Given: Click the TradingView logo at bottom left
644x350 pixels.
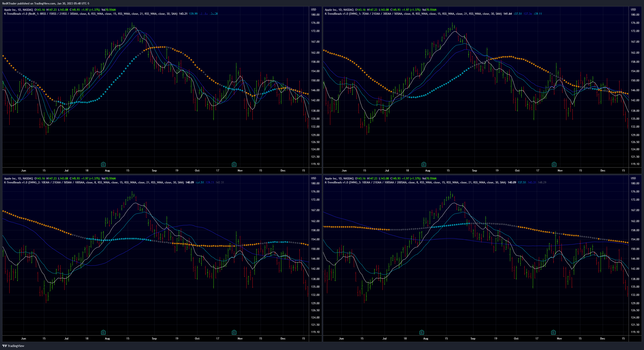Looking at the screenshot, I should click(x=13, y=346).
